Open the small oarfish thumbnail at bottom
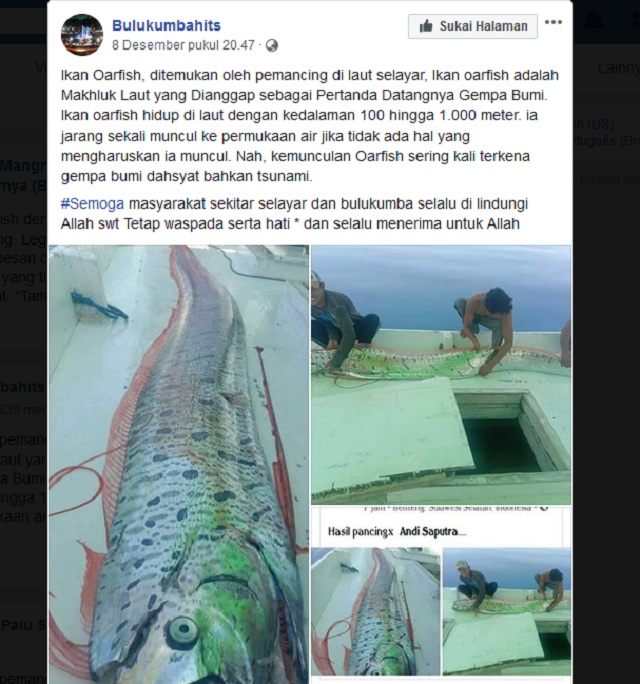The height and width of the screenshot is (684, 640). (376, 612)
